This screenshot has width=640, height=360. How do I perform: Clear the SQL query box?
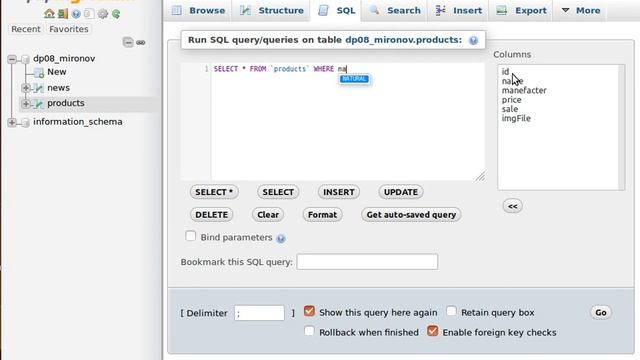click(x=268, y=215)
